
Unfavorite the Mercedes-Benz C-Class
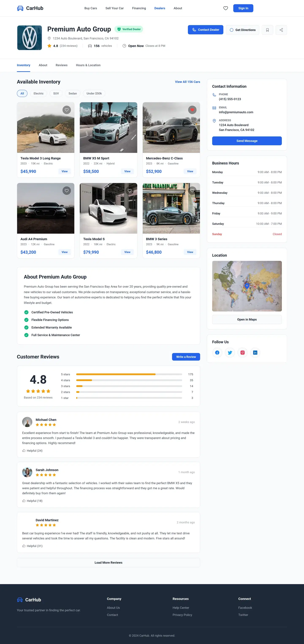[192, 110]
